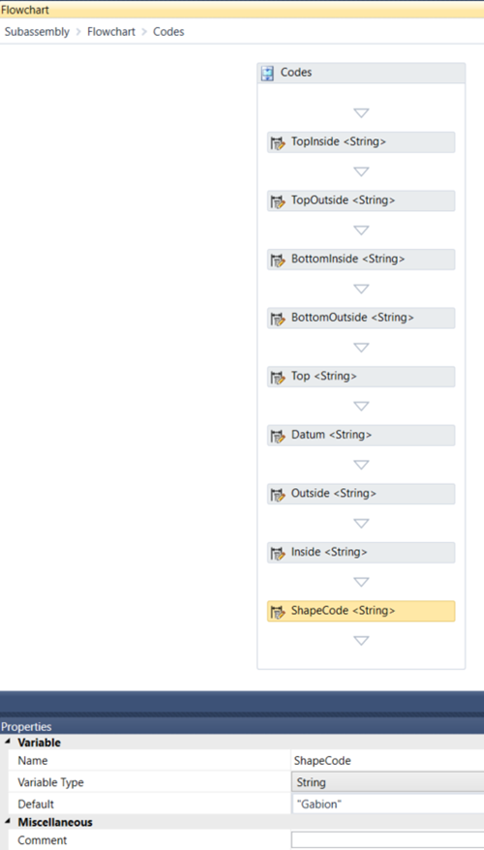Select the Inside <String> variable node

[361, 553]
